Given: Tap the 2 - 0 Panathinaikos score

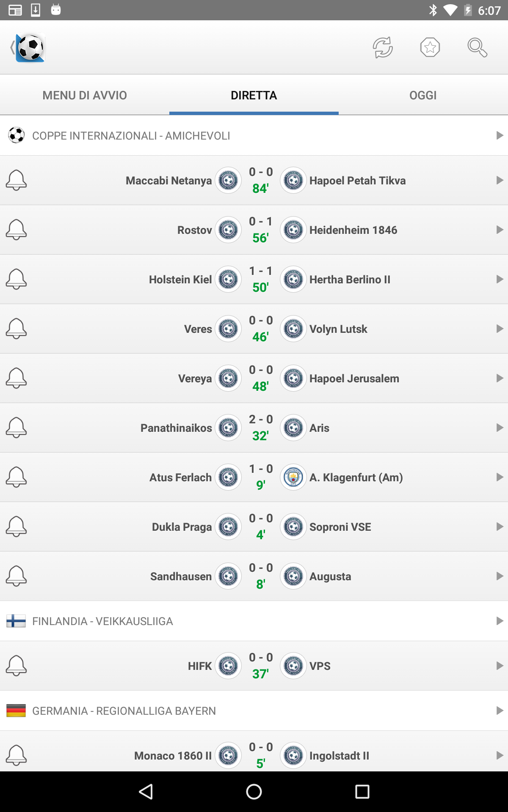Looking at the screenshot, I should (261, 419).
